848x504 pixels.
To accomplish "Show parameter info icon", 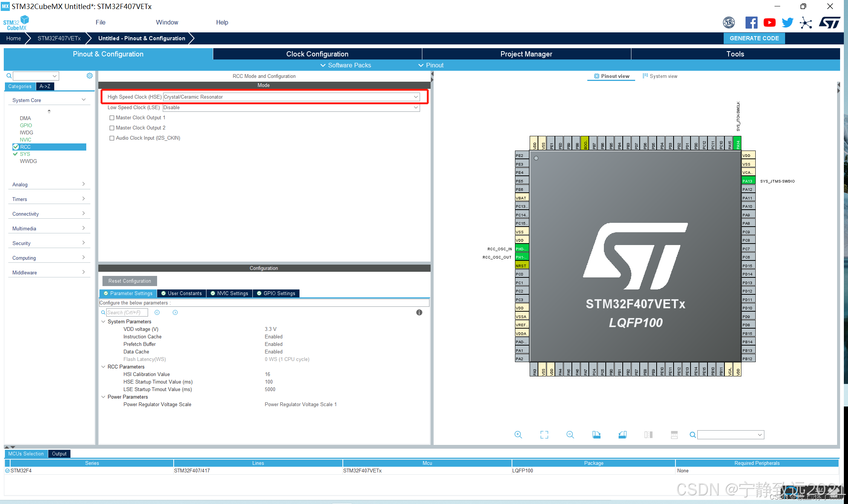I will coord(419,312).
